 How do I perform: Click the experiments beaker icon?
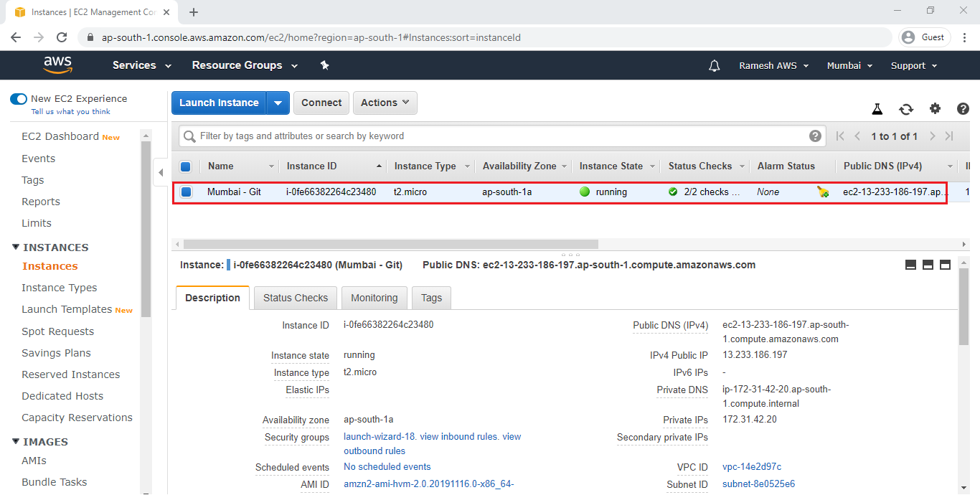point(877,108)
